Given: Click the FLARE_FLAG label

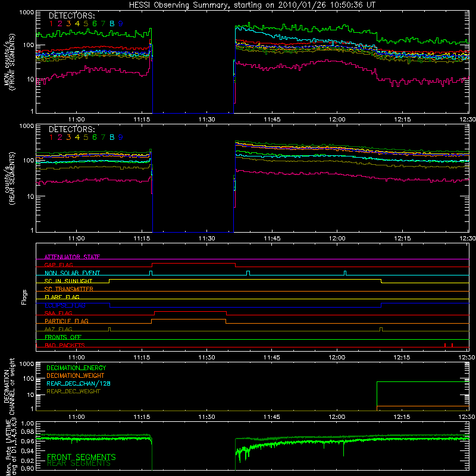Looking at the screenshot, I should (x=62, y=297).
